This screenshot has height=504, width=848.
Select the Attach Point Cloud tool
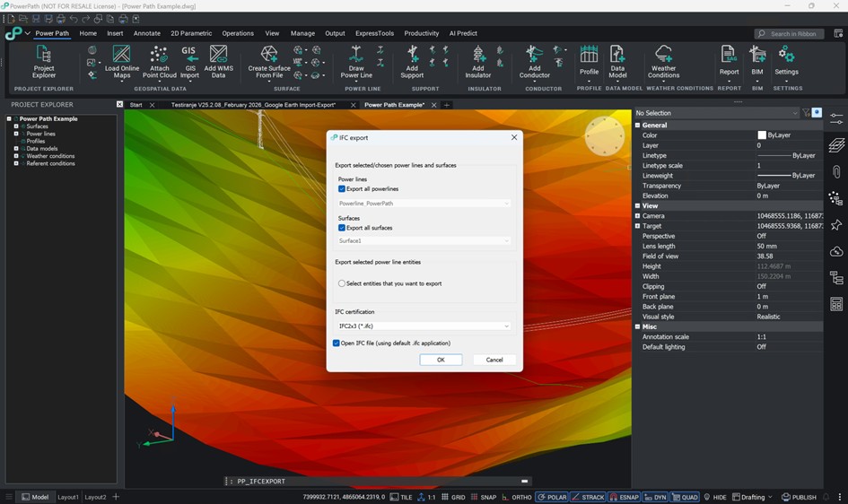[159, 61]
